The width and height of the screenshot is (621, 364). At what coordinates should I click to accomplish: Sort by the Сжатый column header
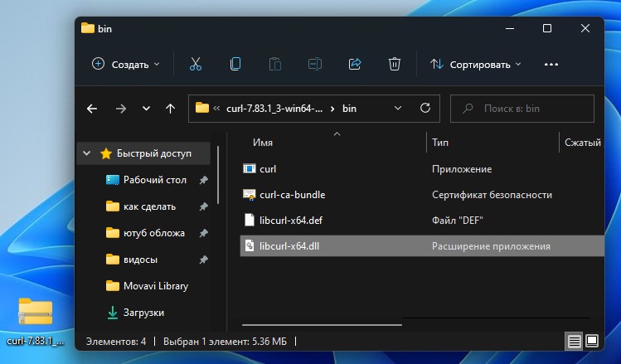pyautogui.click(x=583, y=143)
